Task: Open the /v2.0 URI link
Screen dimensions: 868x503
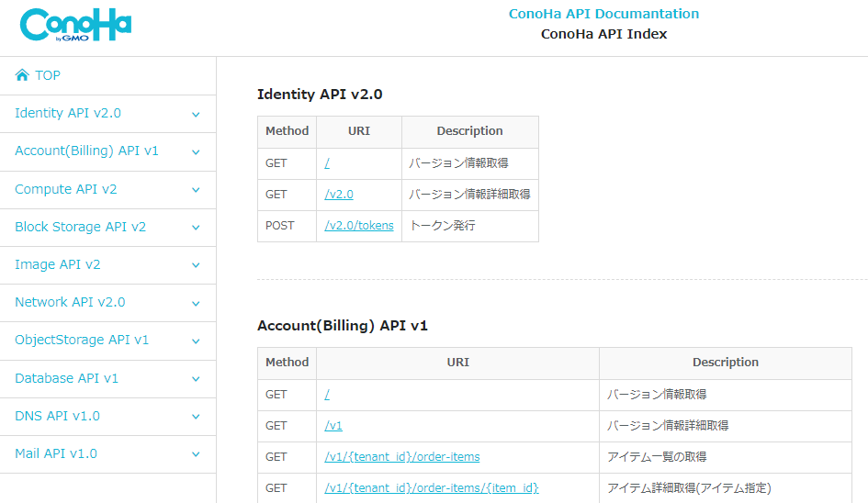Action: (339, 195)
